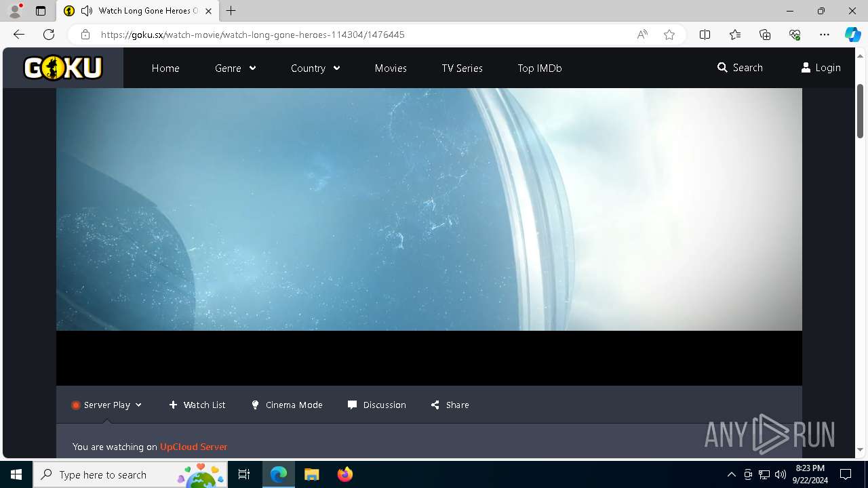Open Microsoft Edge from taskbar
This screenshot has width=868, height=488.
[x=279, y=474]
